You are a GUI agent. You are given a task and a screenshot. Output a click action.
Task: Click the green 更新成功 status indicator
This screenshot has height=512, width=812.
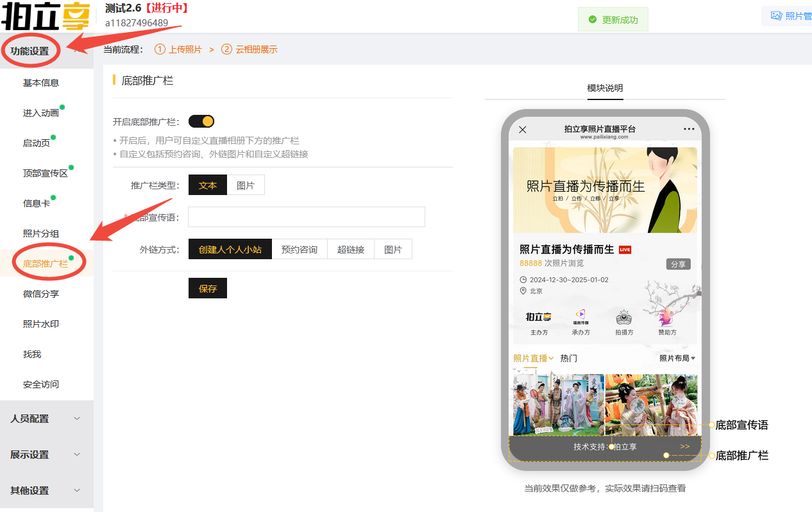[x=613, y=20]
